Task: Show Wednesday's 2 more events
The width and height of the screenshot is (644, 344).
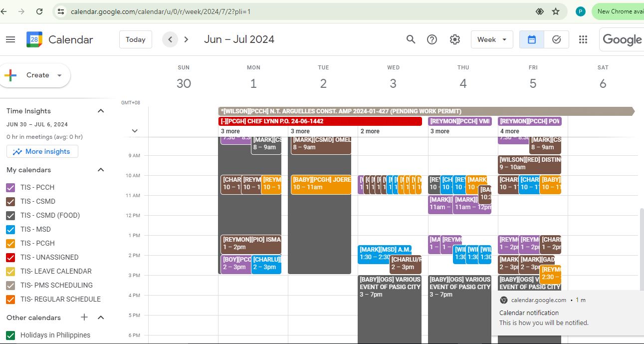Action: (370, 131)
